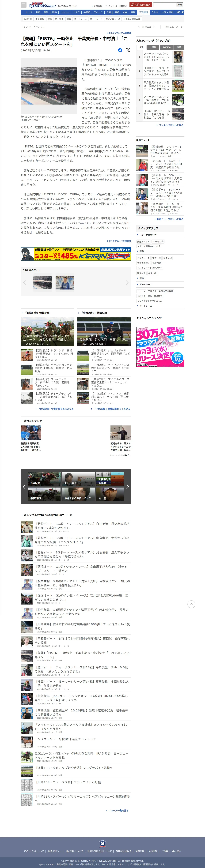The image size is (205, 868).
Task: Share the article on X
Action: pyautogui.click(x=128, y=50)
